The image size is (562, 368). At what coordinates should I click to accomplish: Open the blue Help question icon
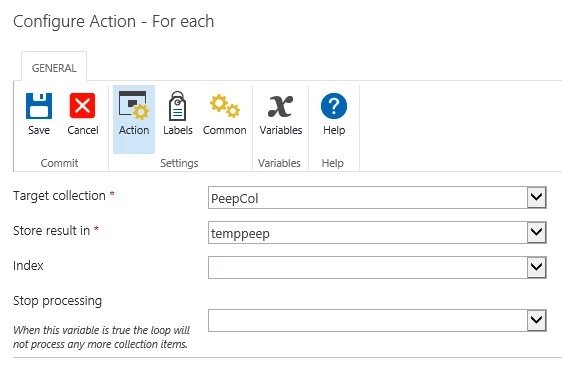[x=334, y=106]
